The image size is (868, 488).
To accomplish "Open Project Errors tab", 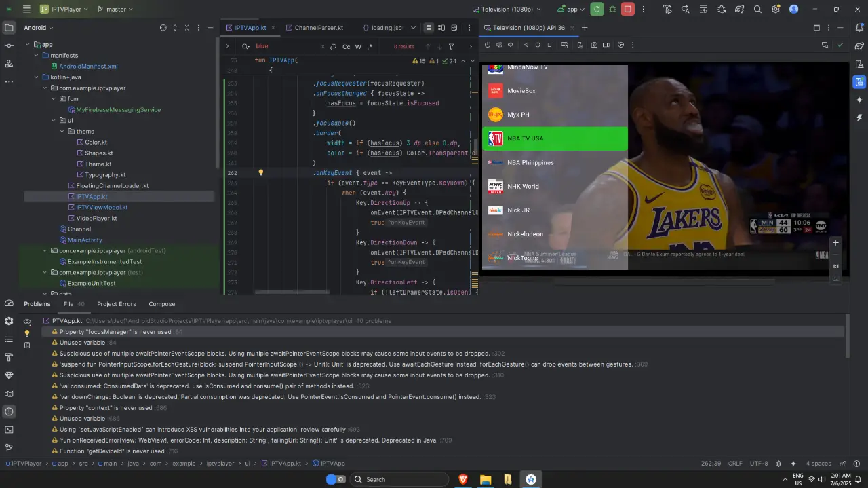I will tap(117, 304).
